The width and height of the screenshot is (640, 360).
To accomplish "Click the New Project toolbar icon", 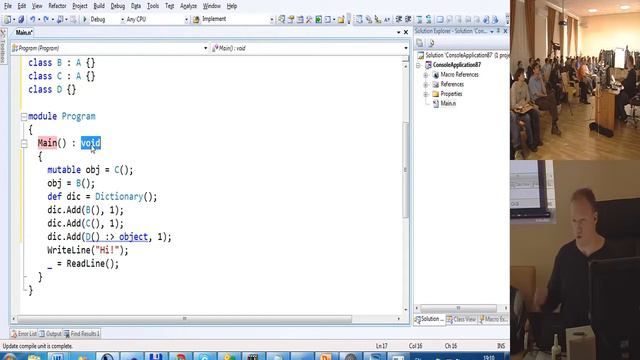I will click(7, 19).
